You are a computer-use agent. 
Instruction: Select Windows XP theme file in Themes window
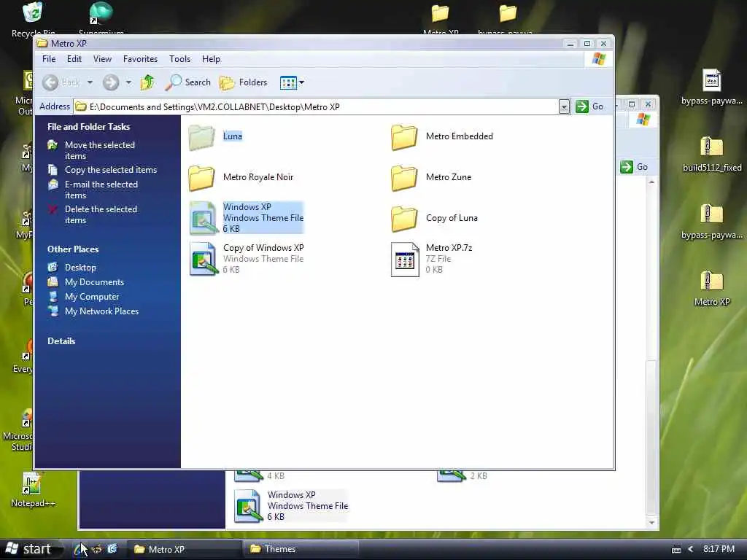pos(292,506)
